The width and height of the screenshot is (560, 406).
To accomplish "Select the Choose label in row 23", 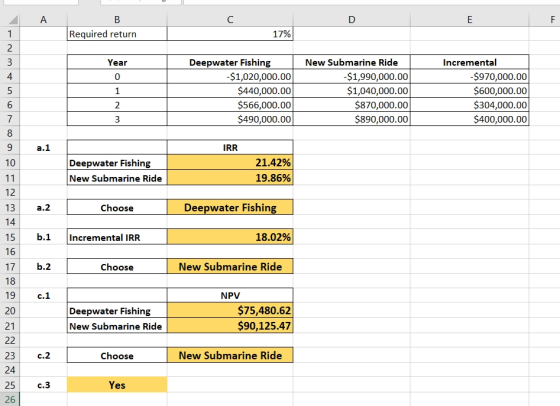I will pyautogui.click(x=117, y=355).
